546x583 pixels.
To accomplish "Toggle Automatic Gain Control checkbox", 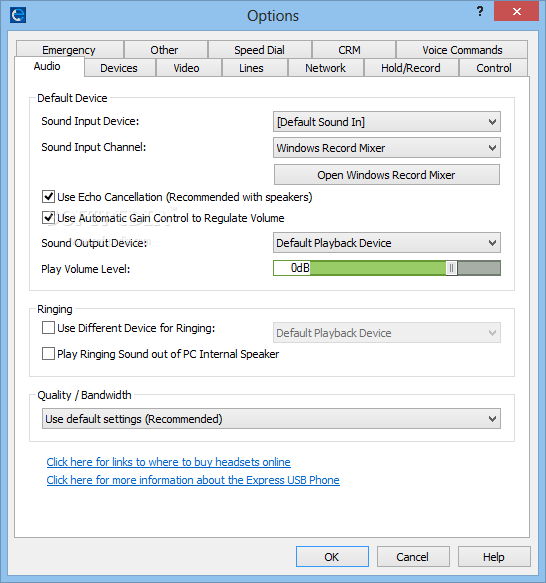I will [48, 218].
